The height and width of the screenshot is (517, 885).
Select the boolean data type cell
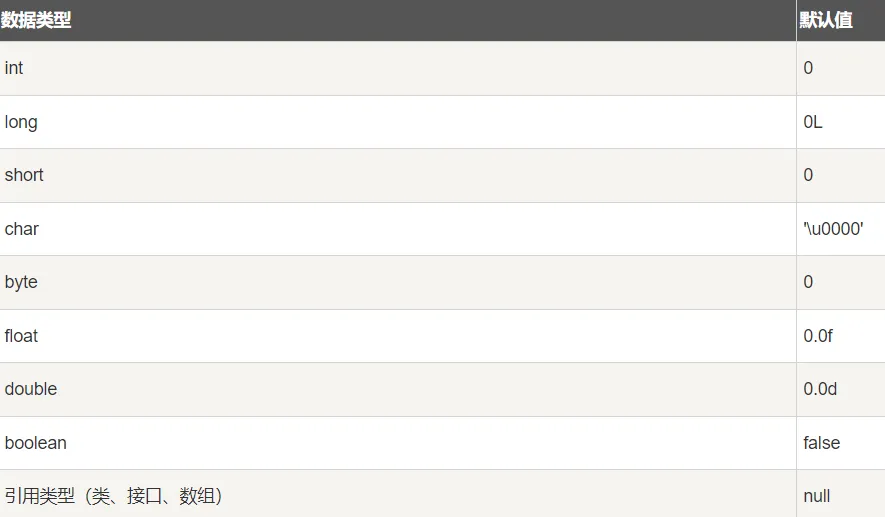[x=398, y=443]
